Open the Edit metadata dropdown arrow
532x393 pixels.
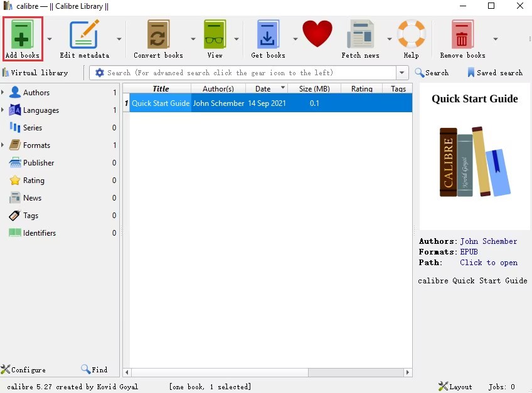[x=119, y=39]
